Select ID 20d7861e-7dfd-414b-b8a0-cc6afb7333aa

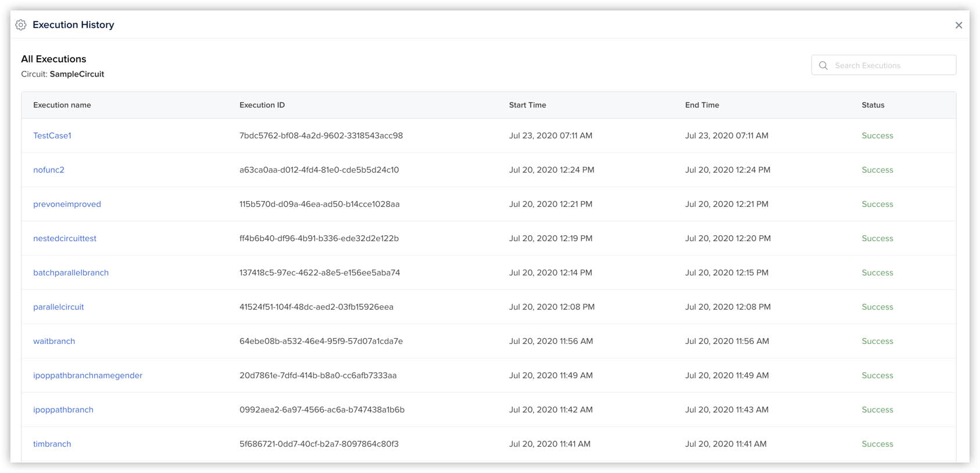tap(318, 375)
